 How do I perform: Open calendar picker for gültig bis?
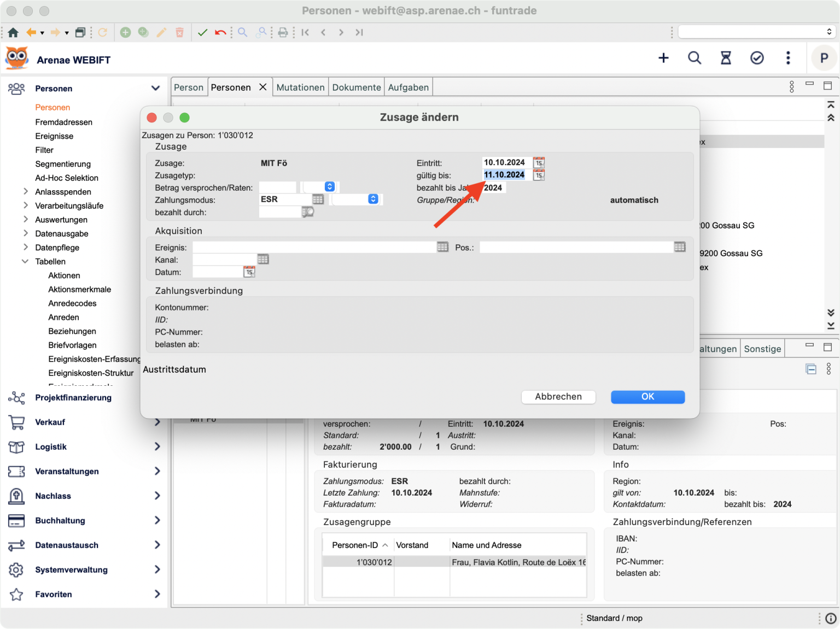click(539, 175)
